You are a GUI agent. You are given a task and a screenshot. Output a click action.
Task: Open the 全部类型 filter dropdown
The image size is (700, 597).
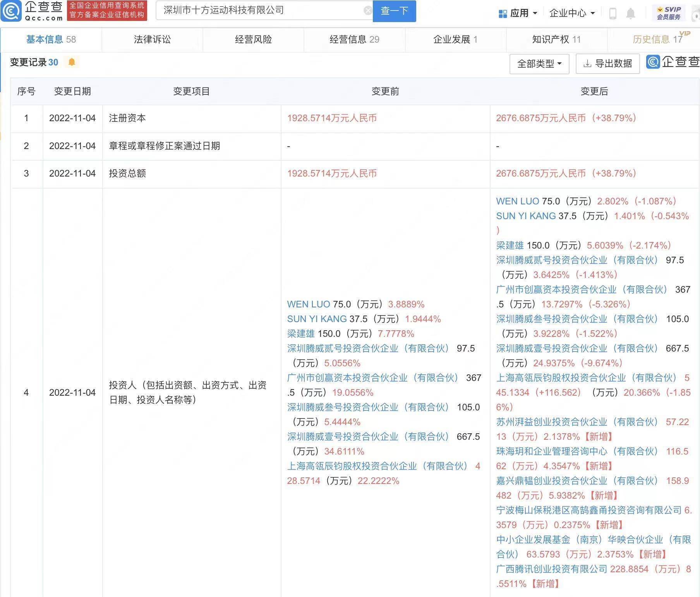point(539,63)
